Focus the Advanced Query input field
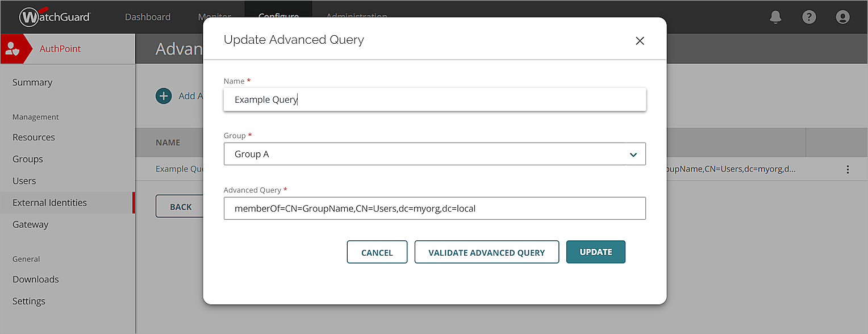This screenshot has width=868, height=334. [x=435, y=208]
